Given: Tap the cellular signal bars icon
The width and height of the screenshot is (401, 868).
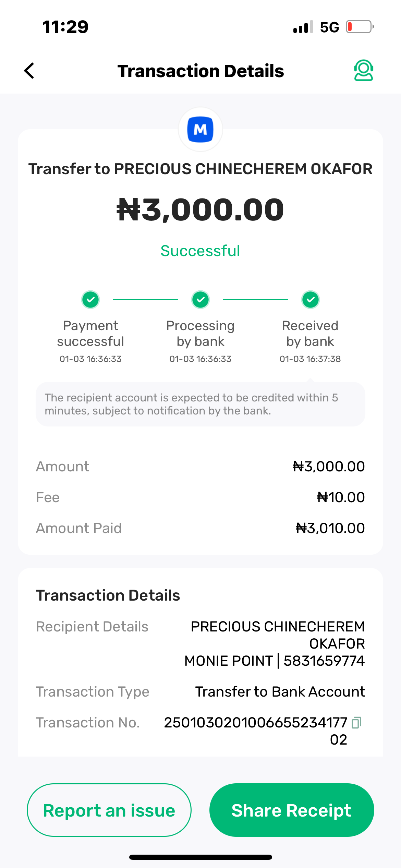Looking at the screenshot, I should point(303,27).
